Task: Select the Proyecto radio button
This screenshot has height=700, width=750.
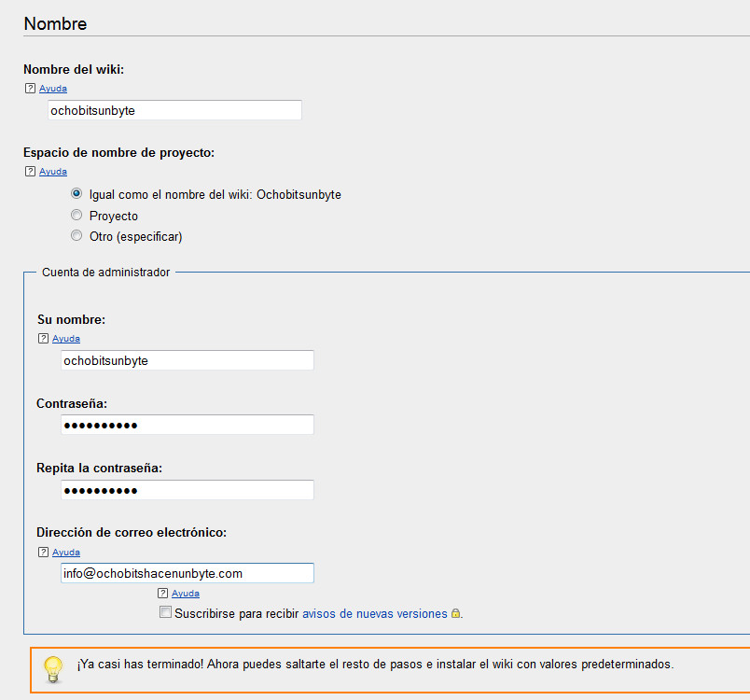Action: point(76,215)
